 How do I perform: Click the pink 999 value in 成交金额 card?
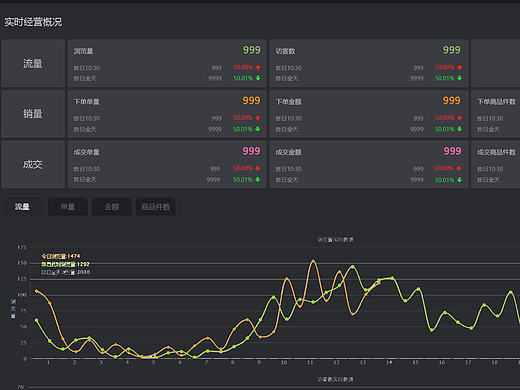pyautogui.click(x=452, y=151)
